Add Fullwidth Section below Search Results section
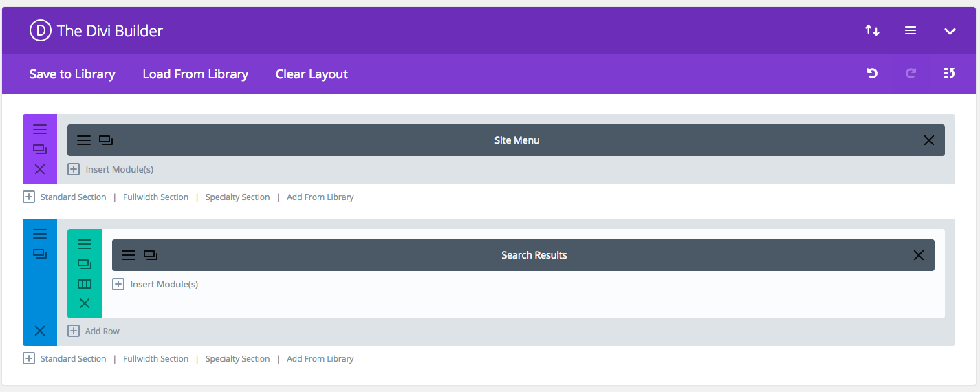 (155, 359)
